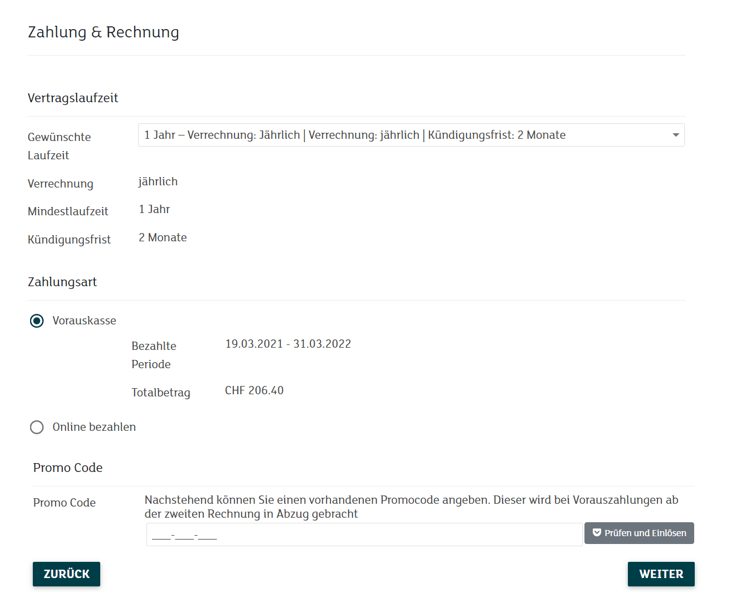Click the shield icon in Prüfen und Einlösen
The width and height of the screenshot is (736, 613).
pyautogui.click(x=597, y=533)
